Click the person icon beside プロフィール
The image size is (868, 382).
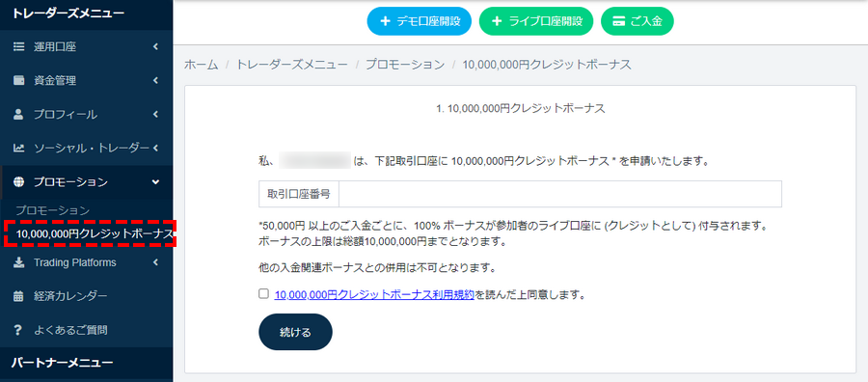[x=18, y=115]
